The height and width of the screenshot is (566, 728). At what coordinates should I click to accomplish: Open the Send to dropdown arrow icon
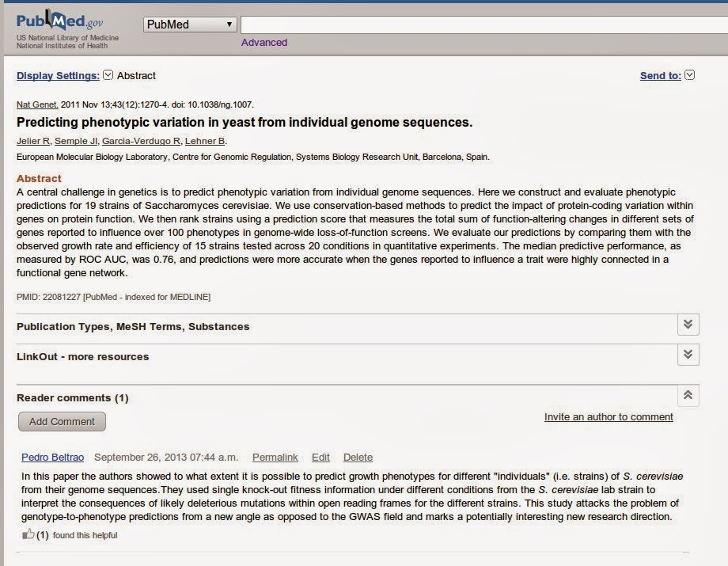689,75
